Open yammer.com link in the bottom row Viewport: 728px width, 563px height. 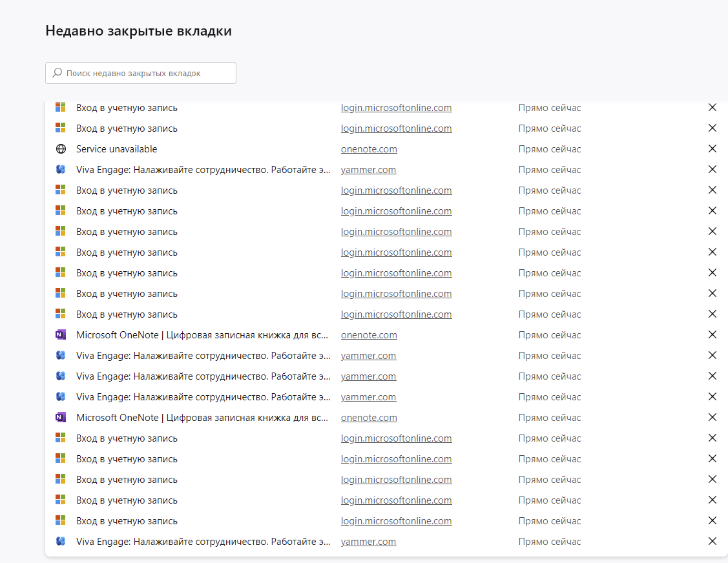pyautogui.click(x=368, y=541)
